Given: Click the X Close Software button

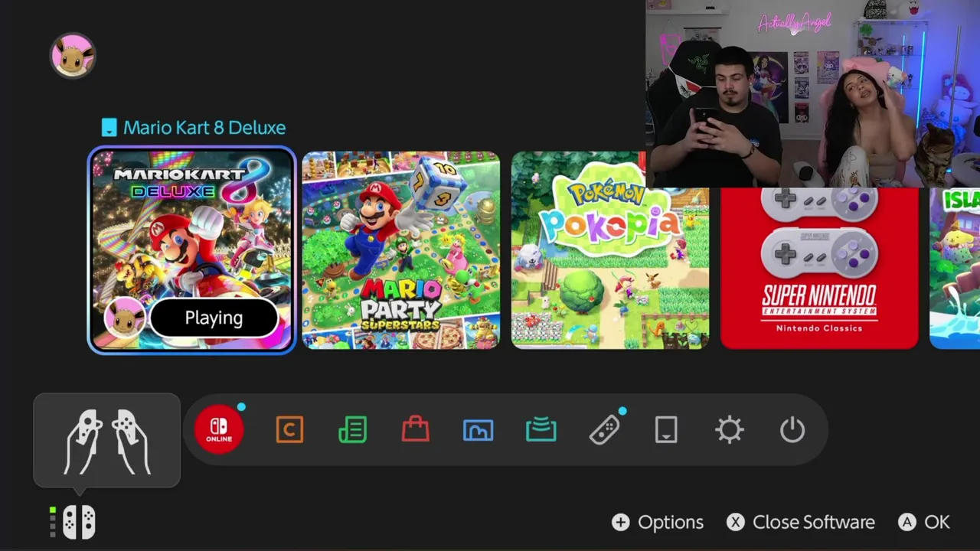Looking at the screenshot, I should pos(801,522).
